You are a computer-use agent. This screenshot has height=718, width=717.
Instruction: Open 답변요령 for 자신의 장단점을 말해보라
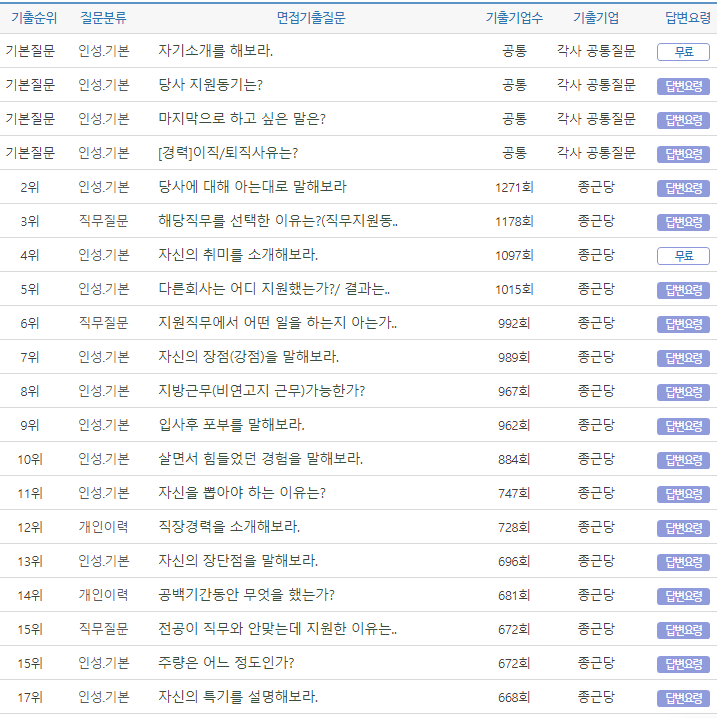tap(683, 562)
